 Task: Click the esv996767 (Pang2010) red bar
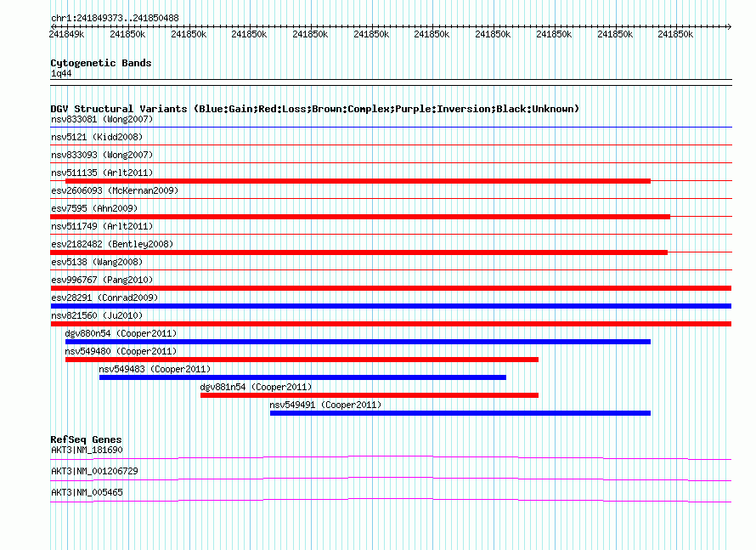[x=391, y=288]
